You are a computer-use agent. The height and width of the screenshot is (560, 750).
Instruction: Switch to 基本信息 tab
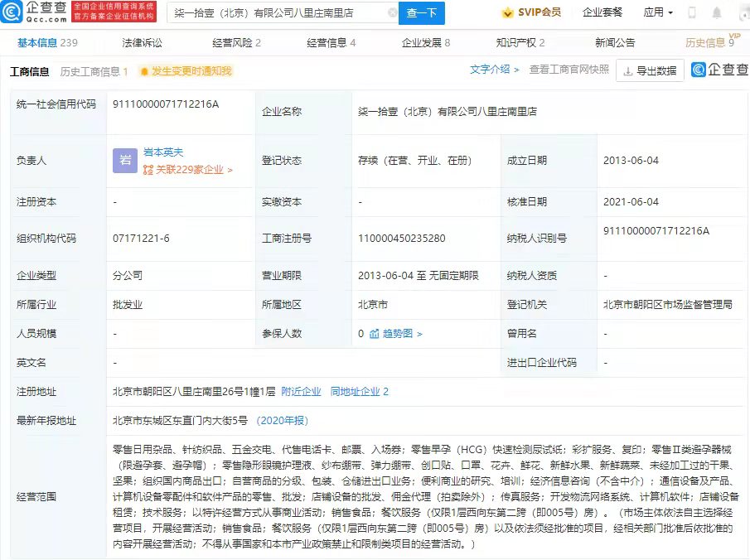(x=47, y=43)
